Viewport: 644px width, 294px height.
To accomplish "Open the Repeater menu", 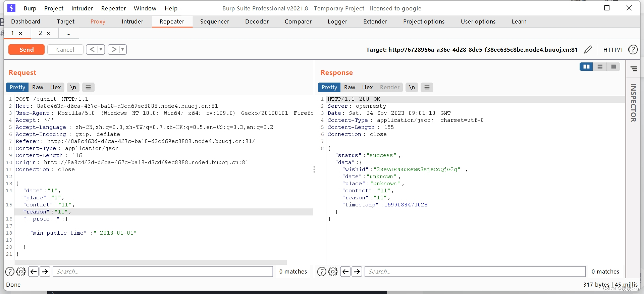I will [113, 8].
